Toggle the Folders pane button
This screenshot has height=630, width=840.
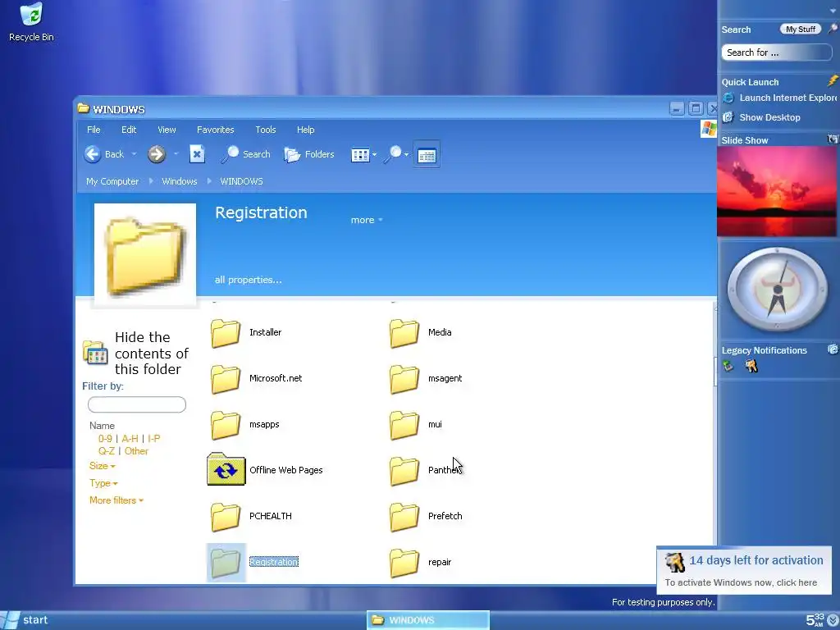(309, 154)
